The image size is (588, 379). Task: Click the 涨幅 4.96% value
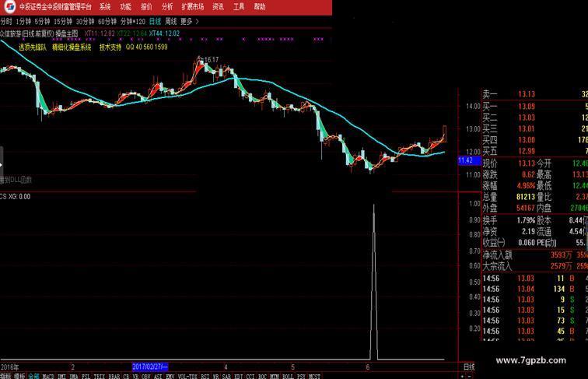[526, 186]
